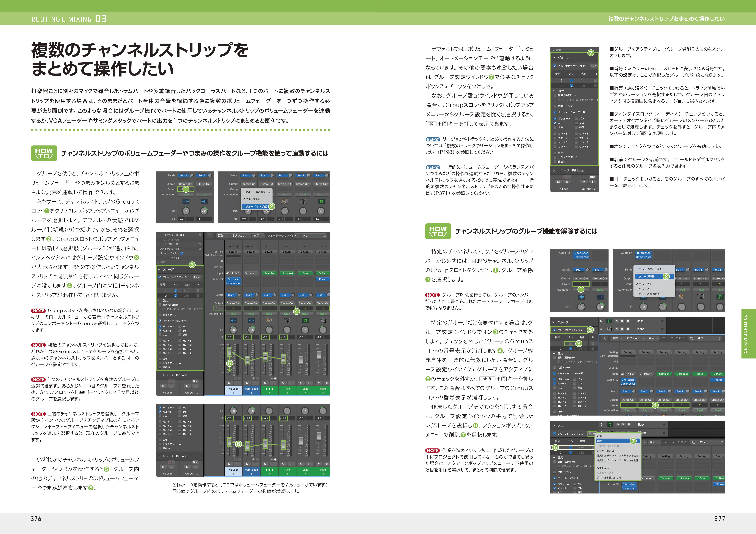The height and width of the screenshot is (534, 756).
Task: Click stereo linked-circles icon on In 1-2 under オーディオ 1
Action: point(228,273)
